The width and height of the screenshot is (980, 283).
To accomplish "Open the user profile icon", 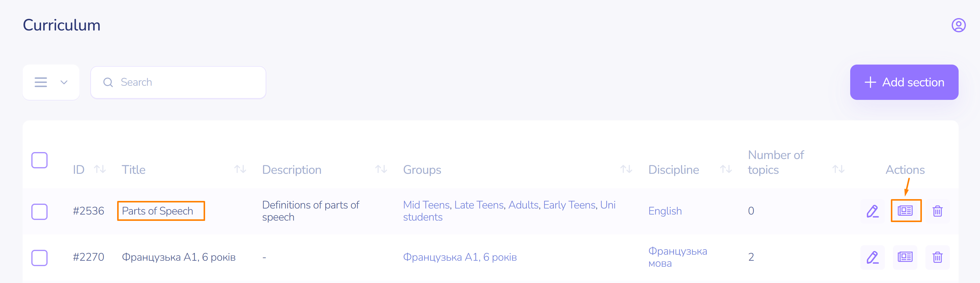I will point(958,26).
